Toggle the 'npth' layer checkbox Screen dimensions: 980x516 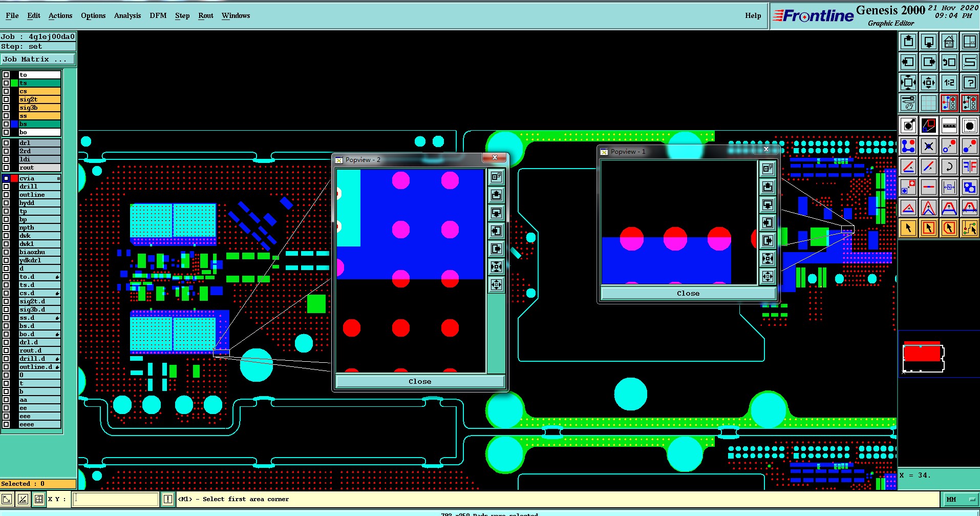6,228
